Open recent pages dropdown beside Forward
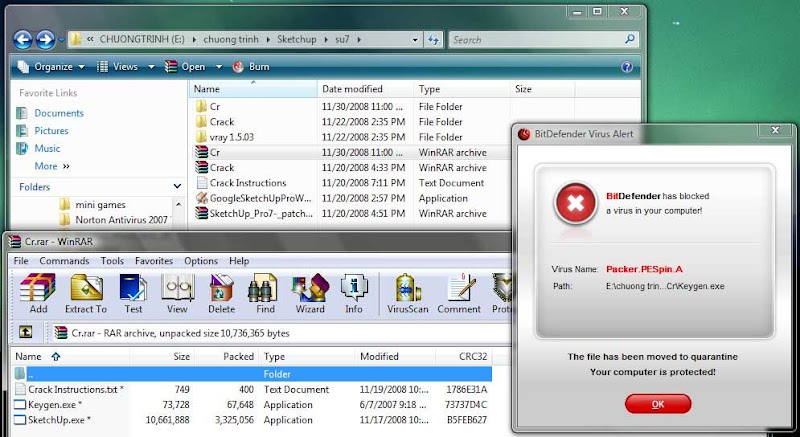The width and height of the screenshot is (800, 437). [x=61, y=40]
